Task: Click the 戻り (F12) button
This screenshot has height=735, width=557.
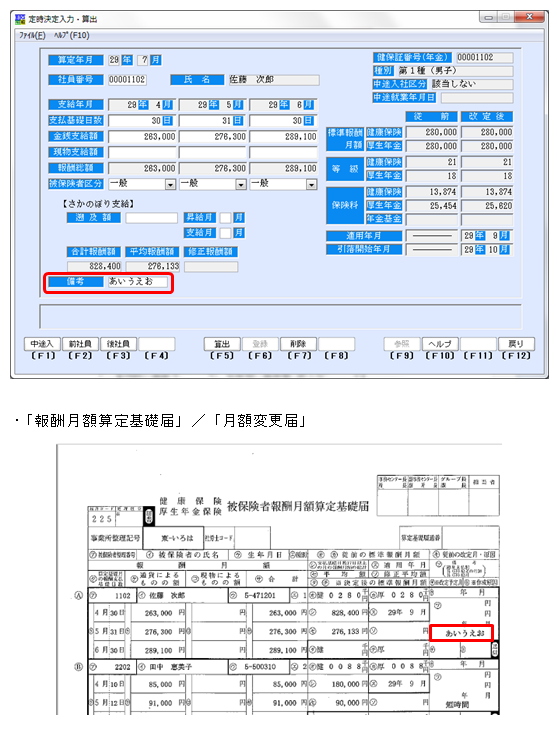Action: (516, 344)
